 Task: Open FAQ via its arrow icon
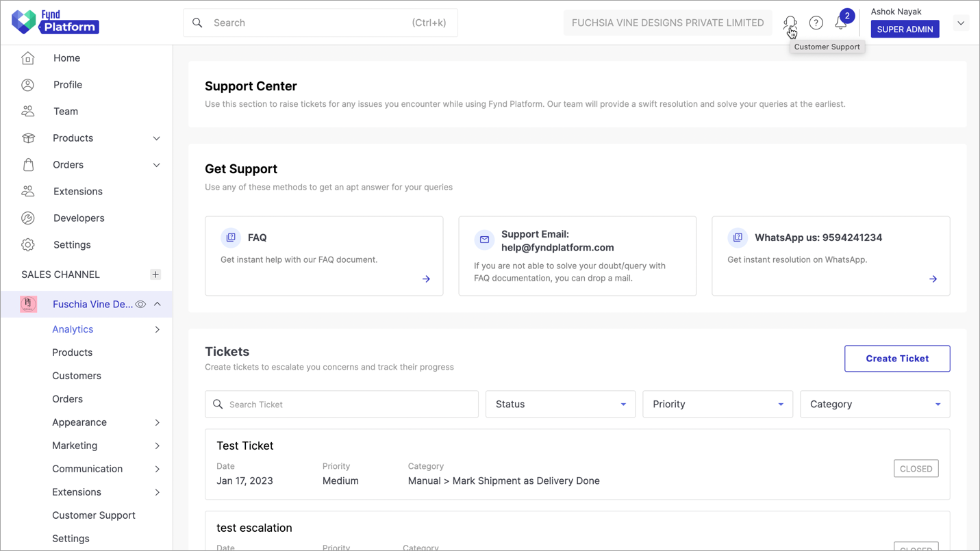pyautogui.click(x=426, y=279)
